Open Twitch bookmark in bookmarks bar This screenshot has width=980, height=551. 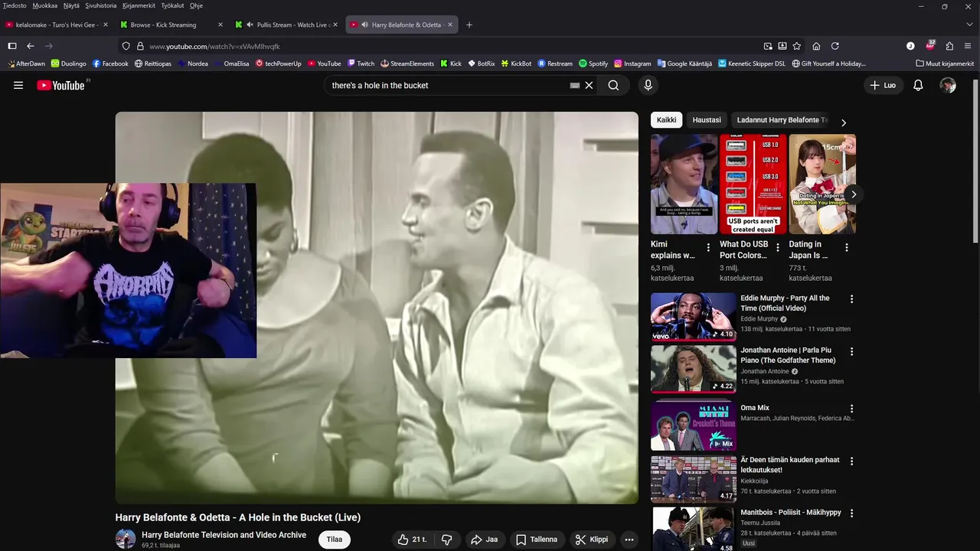pos(361,64)
